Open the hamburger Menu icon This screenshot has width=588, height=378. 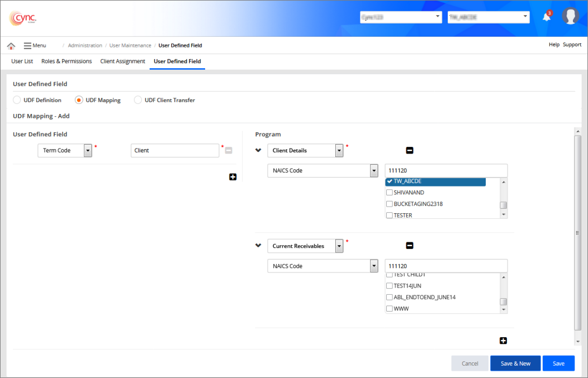(27, 45)
